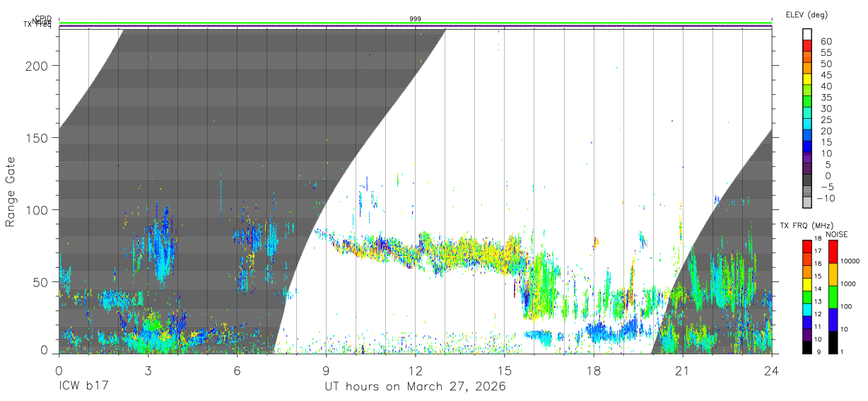868x401 pixels.
Task: Click the '21' tick on UT hours axis
Action: (683, 369)
